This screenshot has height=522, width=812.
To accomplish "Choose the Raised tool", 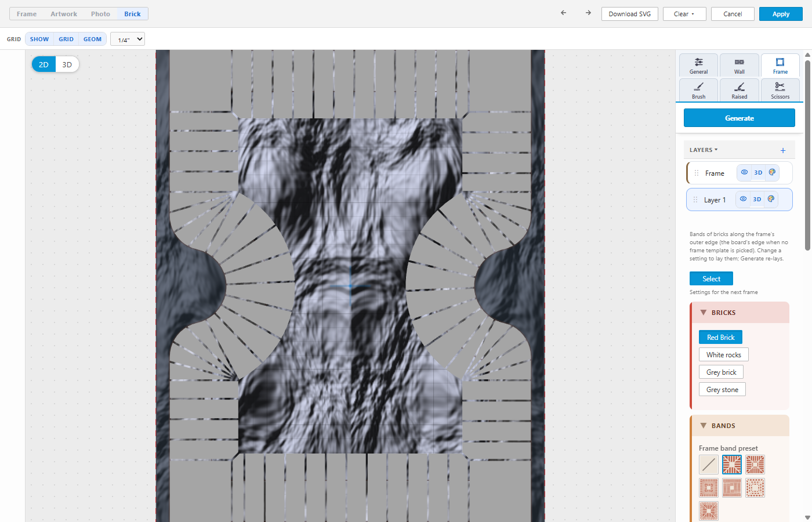I will pyautogui.click(x=739, y=90).
